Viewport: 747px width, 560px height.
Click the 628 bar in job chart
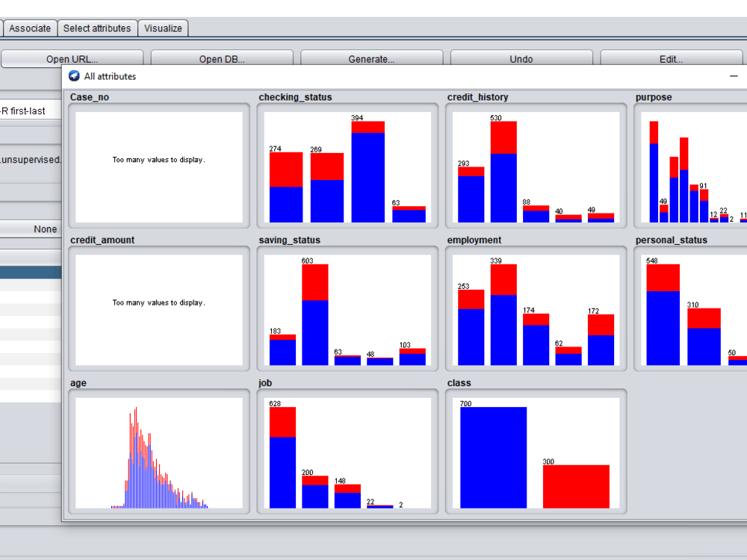click(282, 457)
